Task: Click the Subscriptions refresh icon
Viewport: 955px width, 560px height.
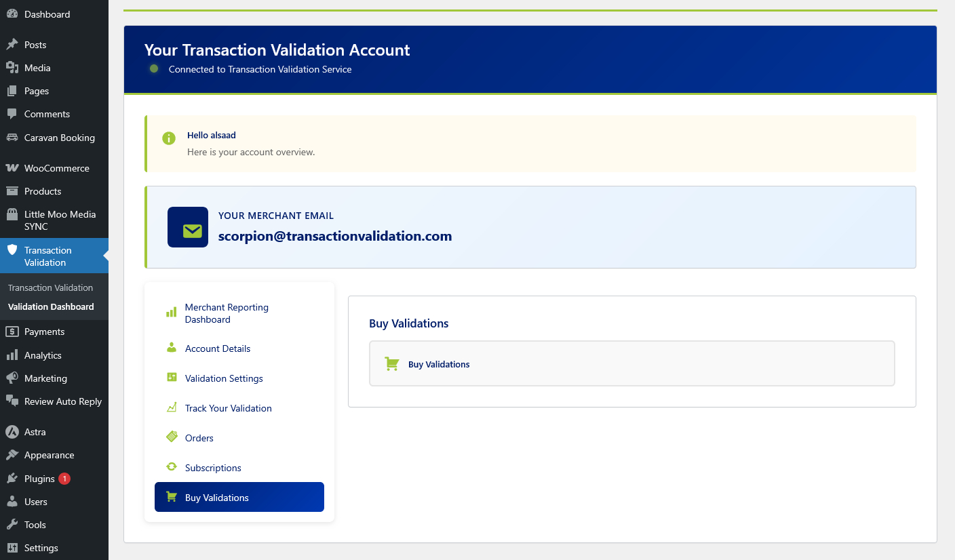Action: [x=172, y=467]
